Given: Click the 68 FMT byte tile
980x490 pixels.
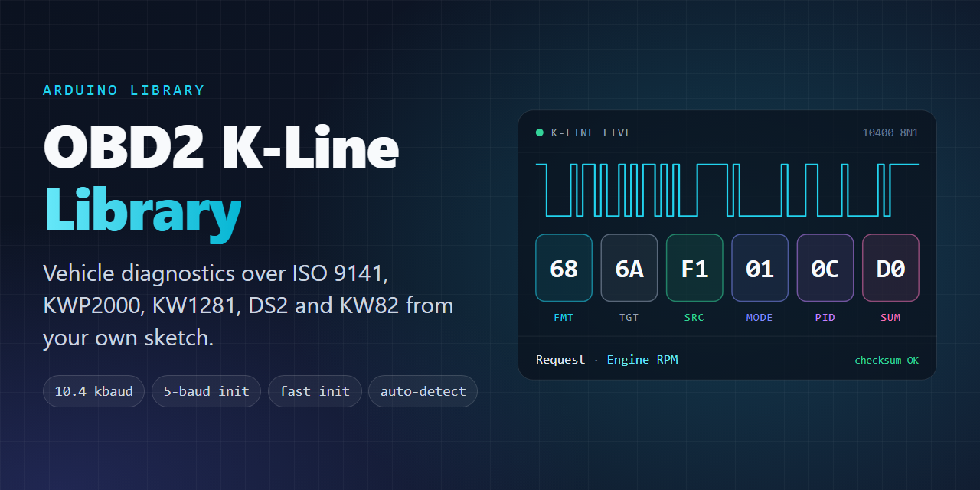Looking at the screenshot, I should pyautogui.click(x=563, y=268).
